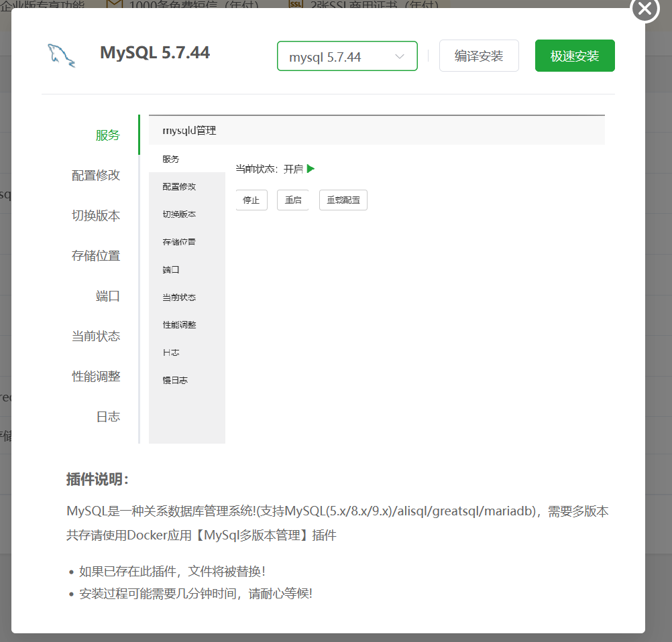Switch to the large 配置修改 tab

(x=96, y=175)
